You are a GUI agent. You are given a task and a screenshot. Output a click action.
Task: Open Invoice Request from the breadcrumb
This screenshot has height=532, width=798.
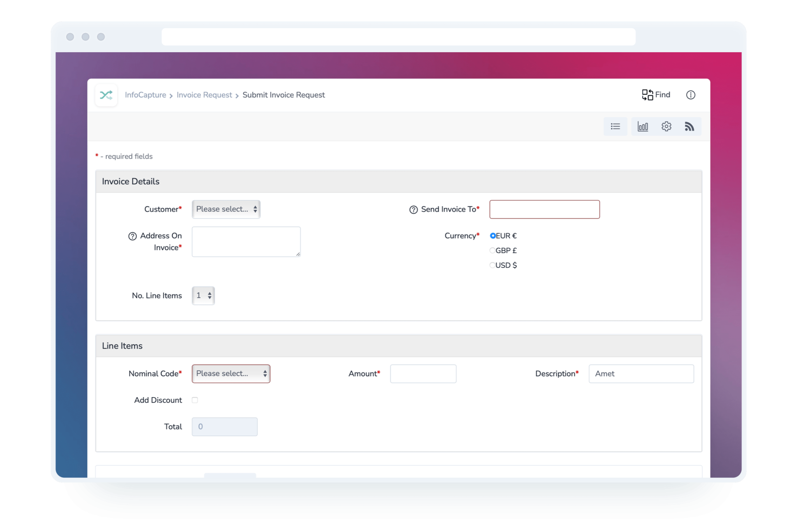(204, 95)
